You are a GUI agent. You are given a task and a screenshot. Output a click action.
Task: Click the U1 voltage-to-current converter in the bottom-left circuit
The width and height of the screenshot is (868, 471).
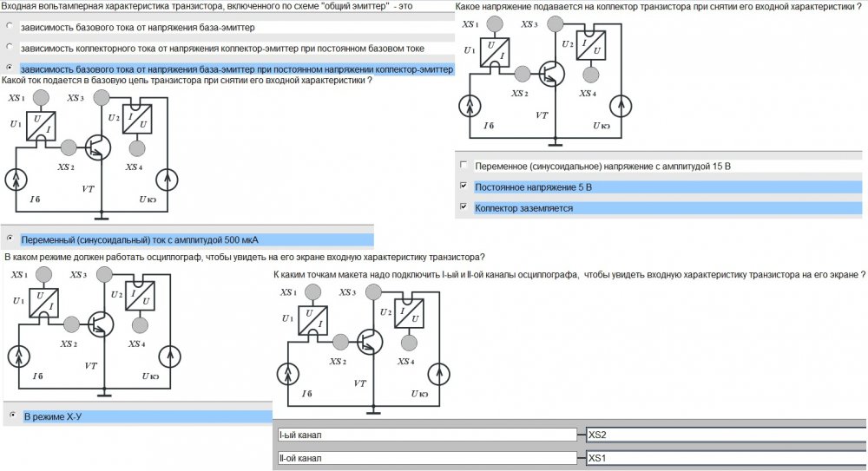(43, 304)
